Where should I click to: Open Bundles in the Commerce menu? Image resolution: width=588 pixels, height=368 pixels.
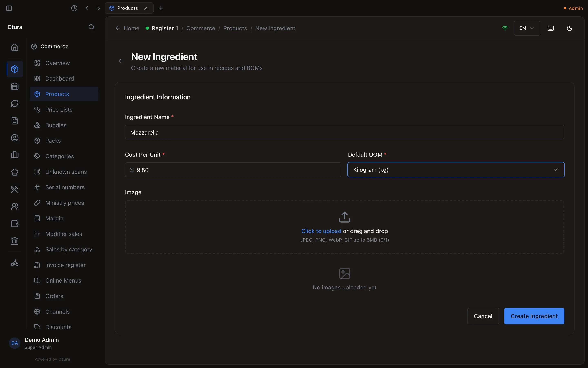point(64,125)
